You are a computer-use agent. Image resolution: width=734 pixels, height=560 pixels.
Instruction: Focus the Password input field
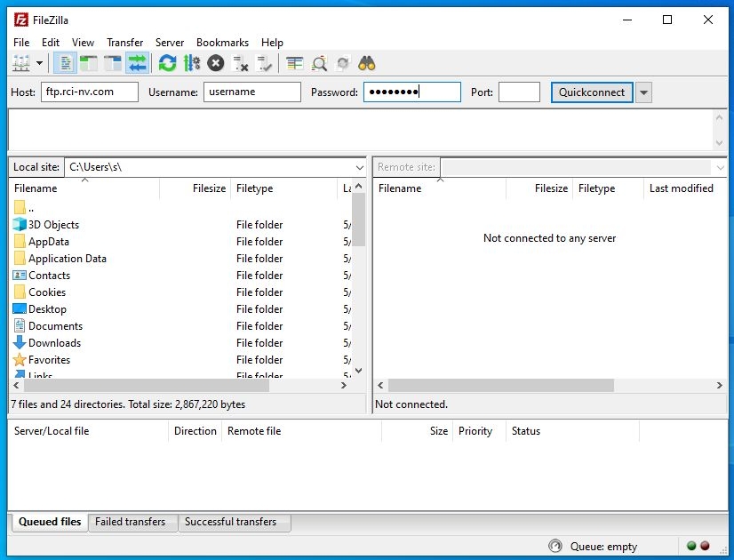412,92
